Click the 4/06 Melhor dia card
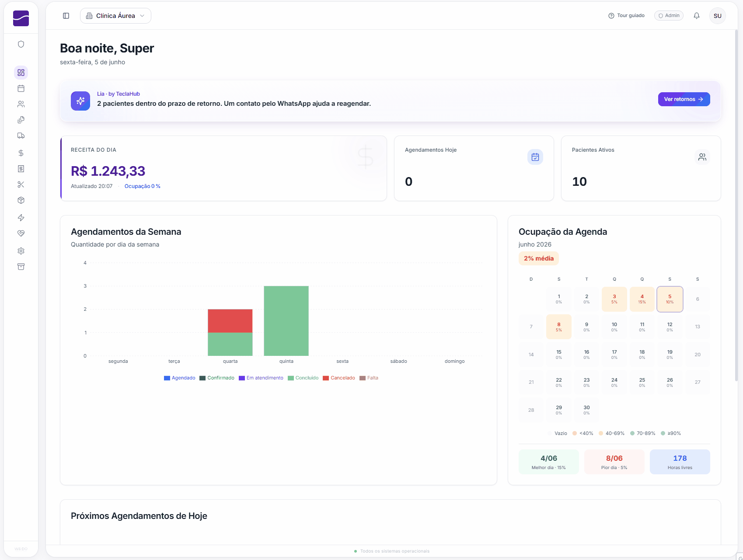 (x=549, y=462)
